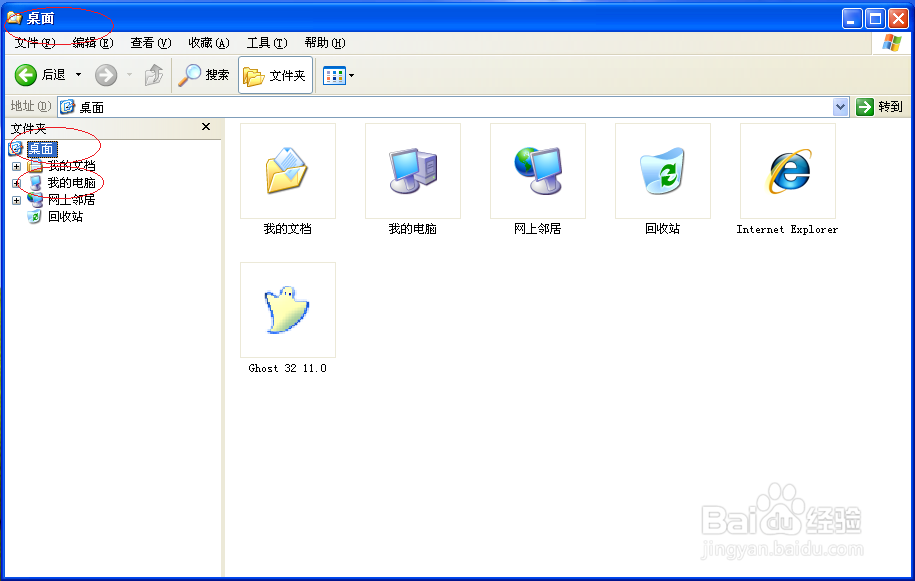The image size is (915, 581).
Task: Click the 网上邻居 network thumbnail icon
Action: [537, 171]
